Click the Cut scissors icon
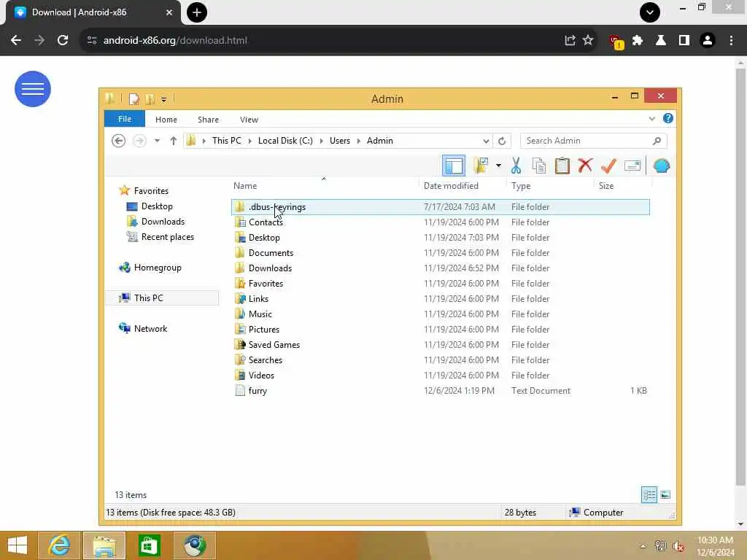The height and width of the screenshot is (560, 747). click(x=516, y=166)
